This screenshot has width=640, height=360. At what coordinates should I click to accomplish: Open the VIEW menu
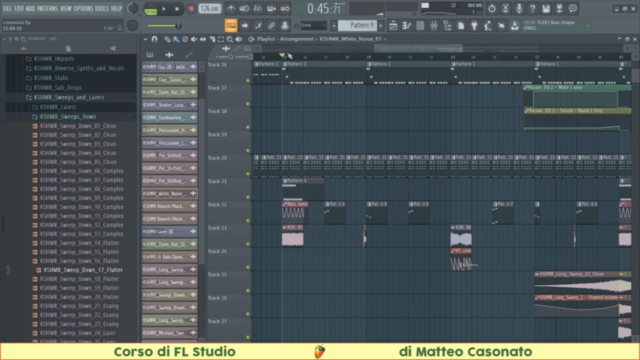(x=66, y=9)
